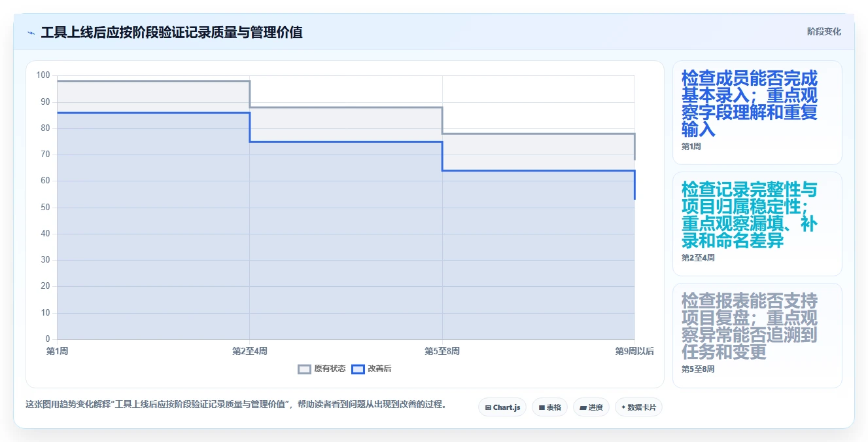Click the 阶段变化 label in header

coord(824,31)
